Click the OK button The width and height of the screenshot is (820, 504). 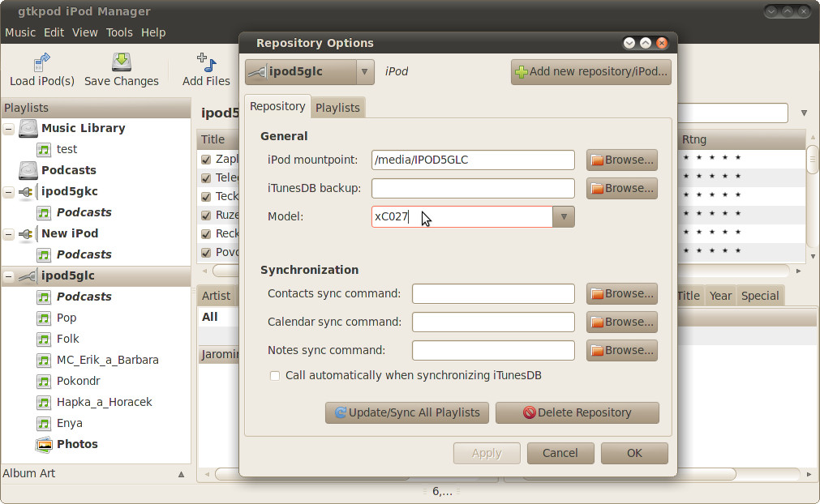[x=634, y=453]
